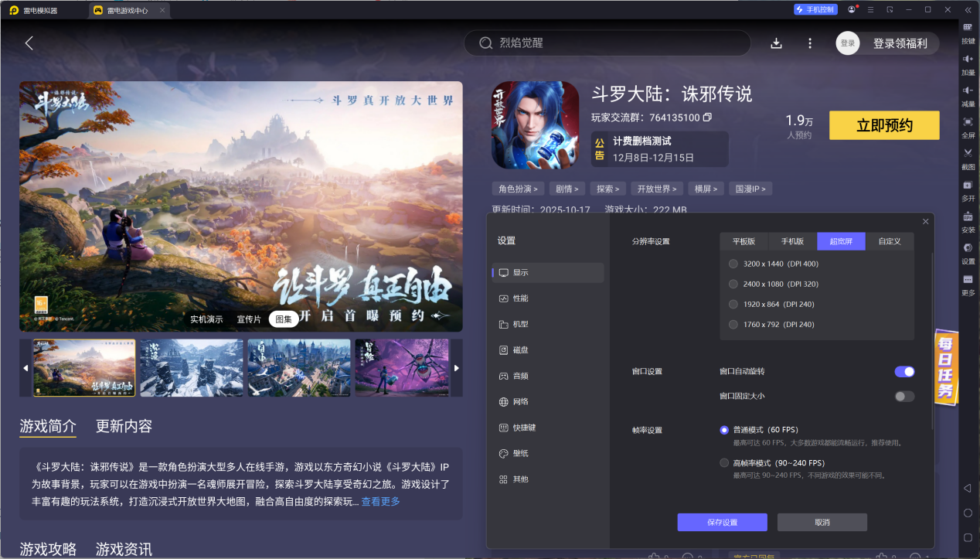Select the 高帧率模式 high frame rate option
The height and width of the screenshot is (559, 980).
tap(724, 462)
